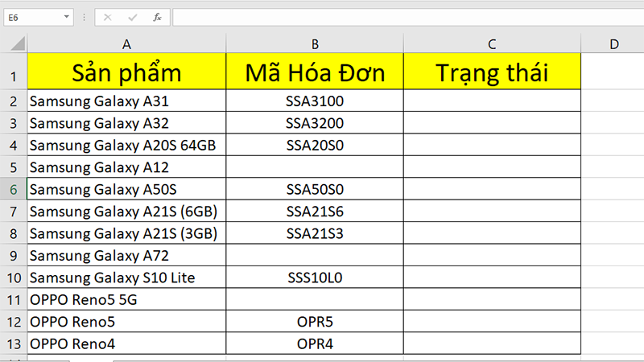Select cell 'Samsung Galaxy A32'
This screenshot has width=644, height=362.
[x=126, y=123]
